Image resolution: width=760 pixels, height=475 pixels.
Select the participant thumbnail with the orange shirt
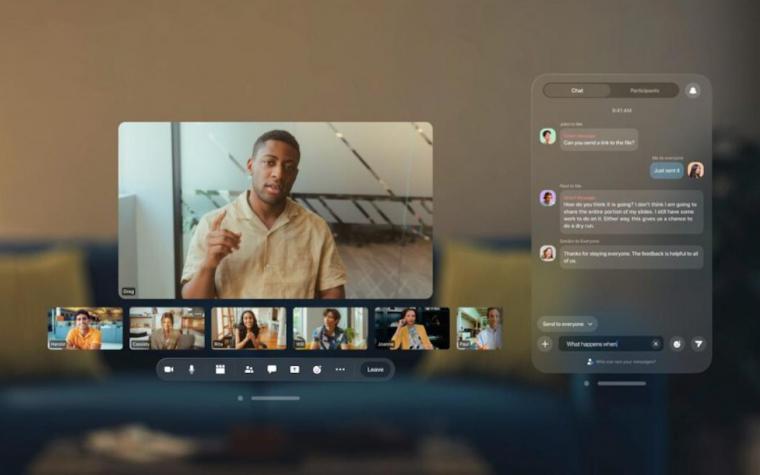pos(85,328)
